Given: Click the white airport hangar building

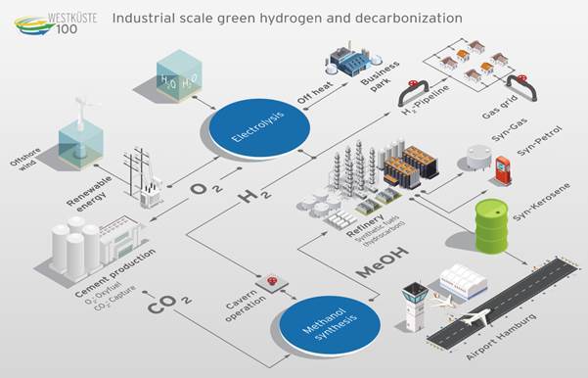Looking at the screenshot, I should click(463, 281).
